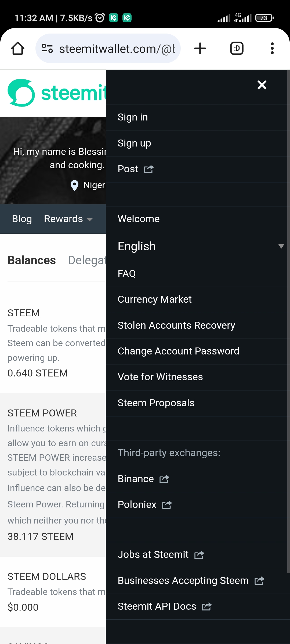The width and height of the screenshot is (290, 644).
Task: Open a new browser tab with plus icon
Action: click(200, 49)
